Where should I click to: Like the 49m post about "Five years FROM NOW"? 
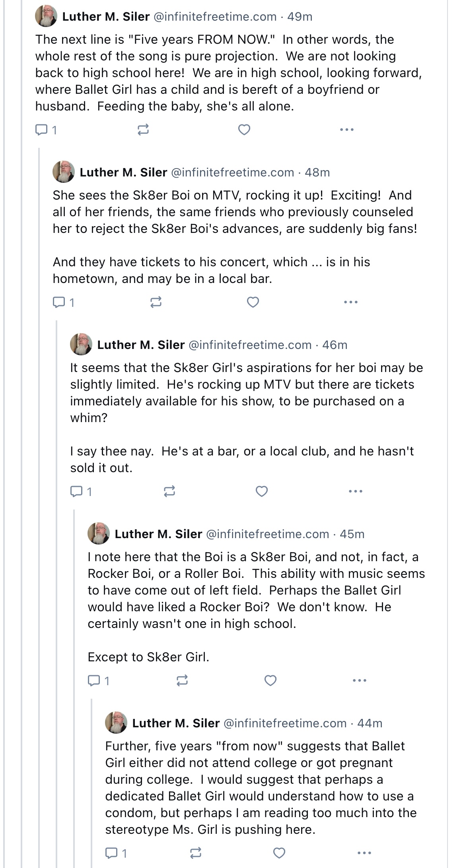click(x=244, y=130)
